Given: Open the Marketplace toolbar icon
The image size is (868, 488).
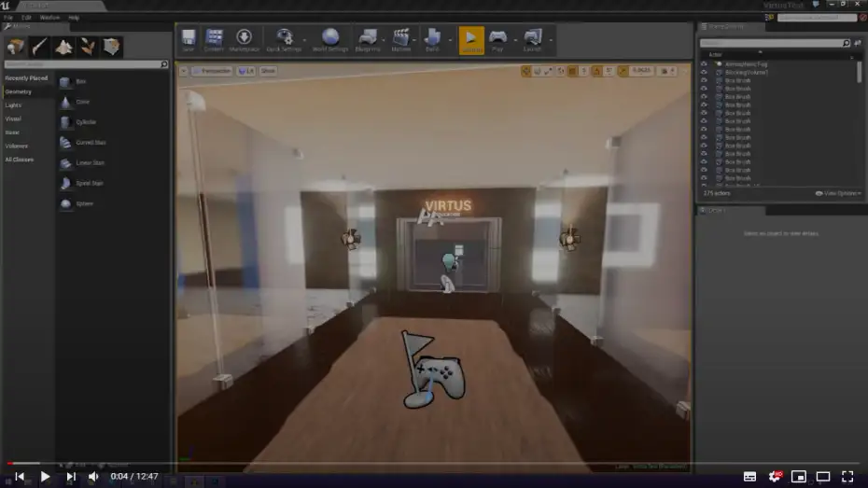Looking at the screenshot, I should [x=244, y=40].
